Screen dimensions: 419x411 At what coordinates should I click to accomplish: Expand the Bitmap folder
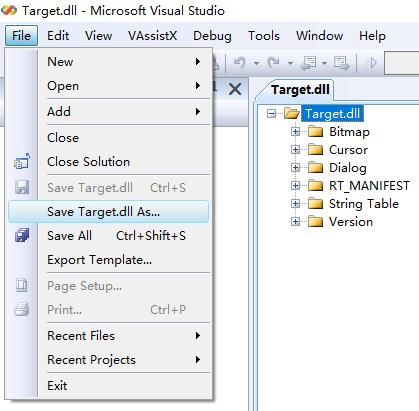pyautogui.click(x=295, y=132)
